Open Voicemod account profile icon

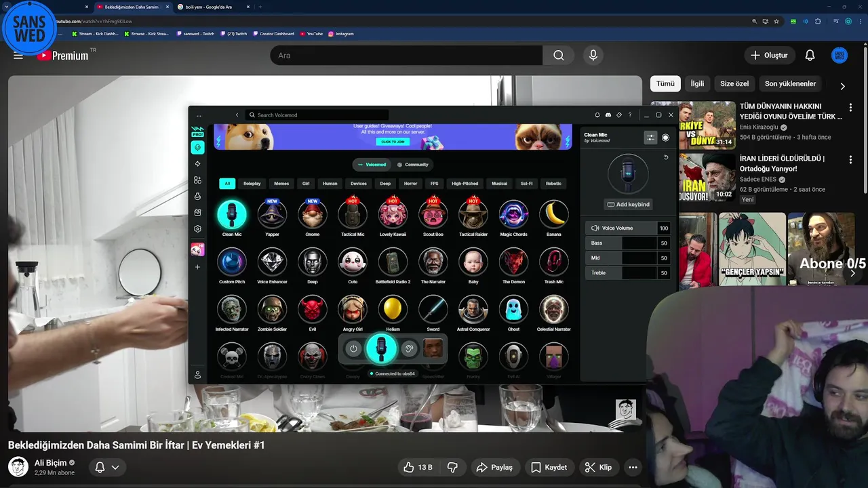pyautogui.click(x=197, y=375)
